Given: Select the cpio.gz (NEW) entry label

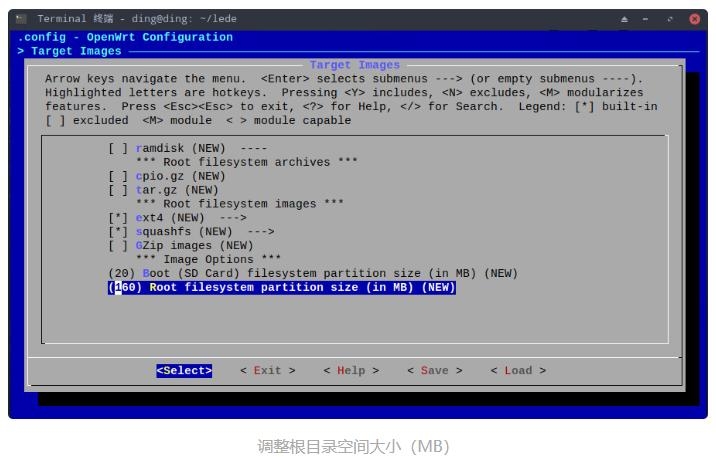Looking at the screenshot, I should point(180,176).
